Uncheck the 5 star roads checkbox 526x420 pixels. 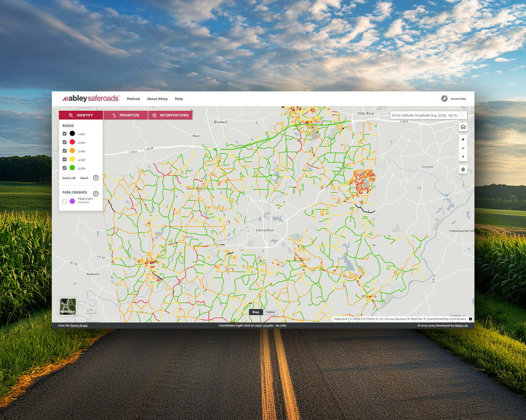64,168
